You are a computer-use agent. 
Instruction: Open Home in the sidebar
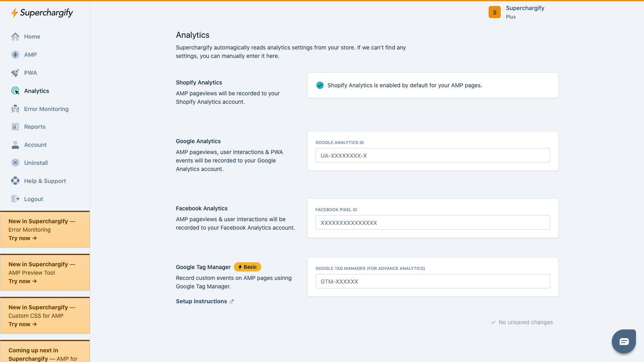tap(32, 37)
